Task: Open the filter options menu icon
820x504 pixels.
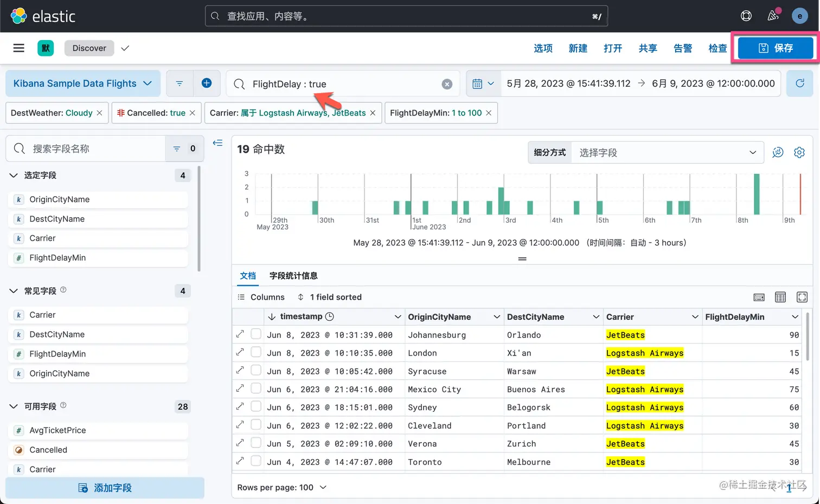Action: click(x=179, y=83)
